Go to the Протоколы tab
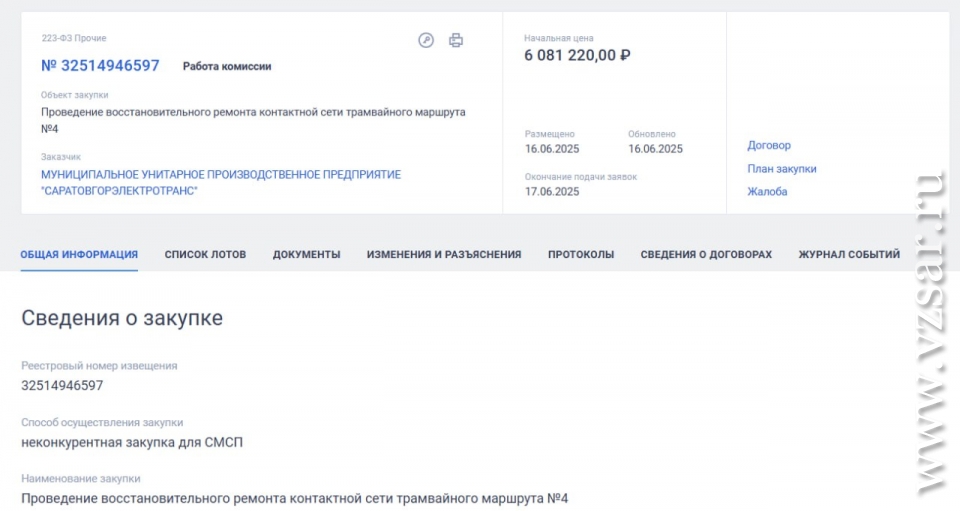This screenshot has width=960, height=511. click(x=581, y=255)
